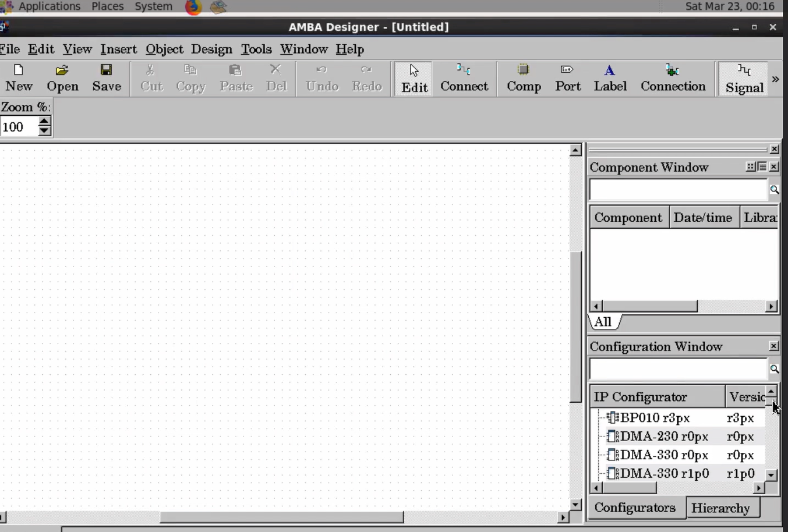Sort by Date/time column header
The height and width of the screenshot is (532, 788).
click(704, 218)
